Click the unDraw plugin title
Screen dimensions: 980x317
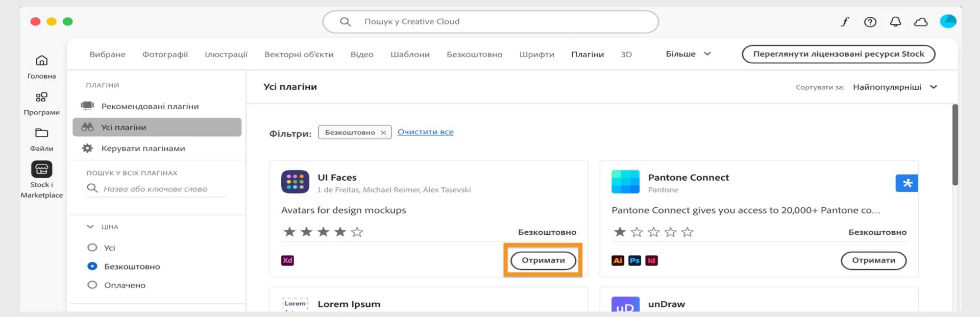coord(666,304)
